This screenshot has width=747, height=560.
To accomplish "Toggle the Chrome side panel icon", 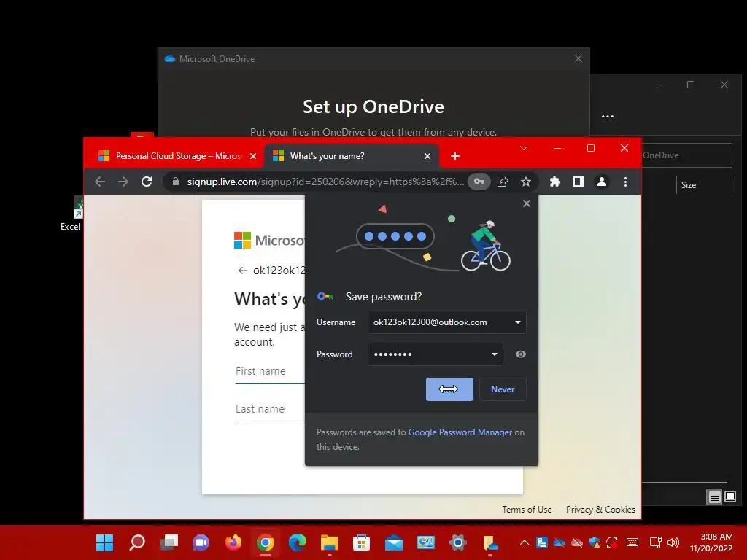I will click(578, 182).
